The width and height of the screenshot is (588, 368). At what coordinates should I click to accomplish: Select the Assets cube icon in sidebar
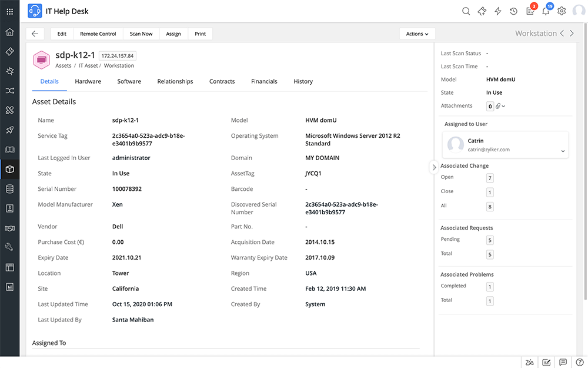(9, 169)
